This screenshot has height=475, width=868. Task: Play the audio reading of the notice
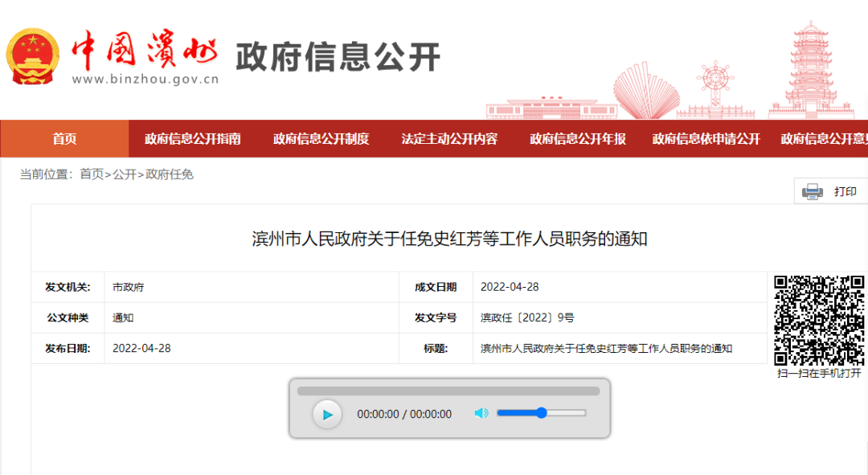point(327,414)
